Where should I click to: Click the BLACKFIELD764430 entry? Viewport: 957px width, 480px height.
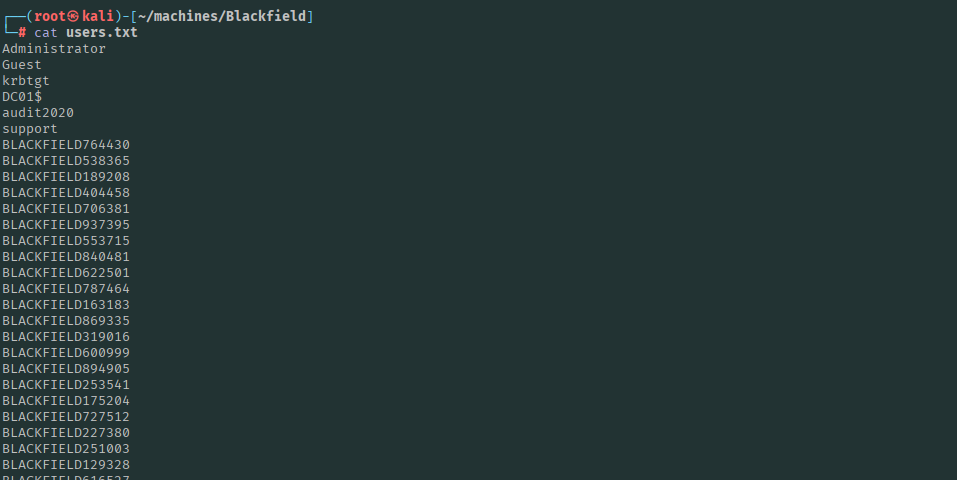[66, 145]
